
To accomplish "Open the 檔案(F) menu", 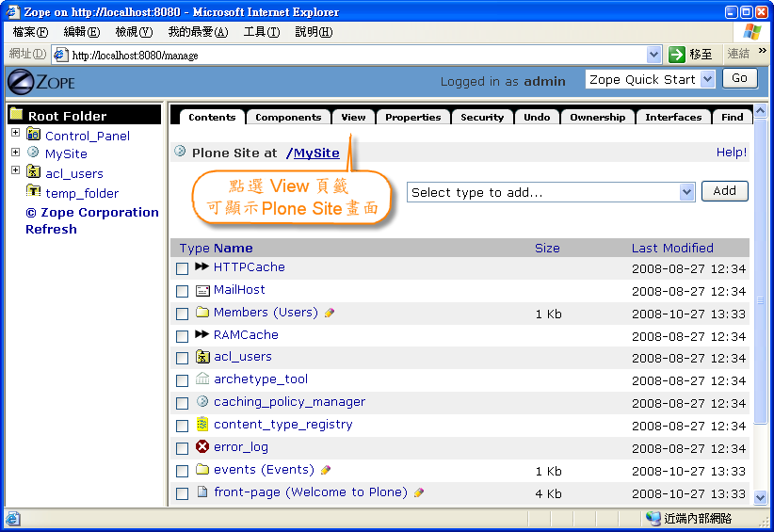I will pos(31,32).
